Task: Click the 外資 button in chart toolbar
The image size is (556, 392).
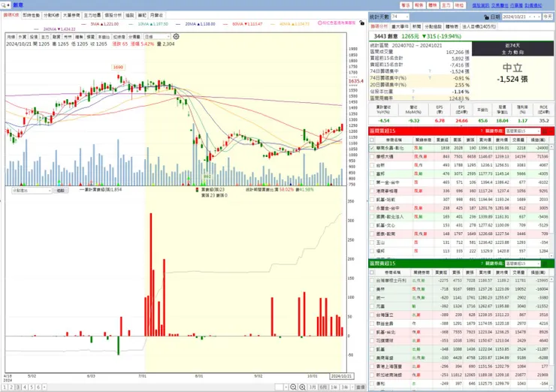Action: 22,37
